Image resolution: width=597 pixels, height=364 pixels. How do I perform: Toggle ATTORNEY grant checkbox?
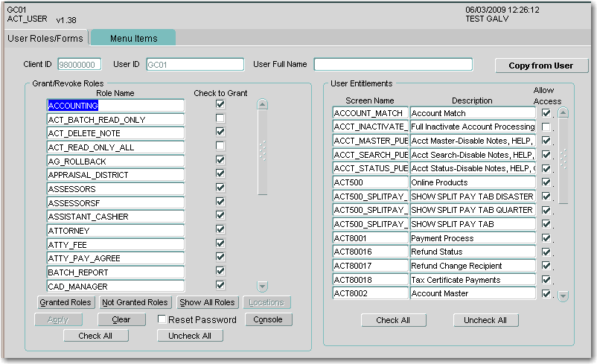point(220,229)
